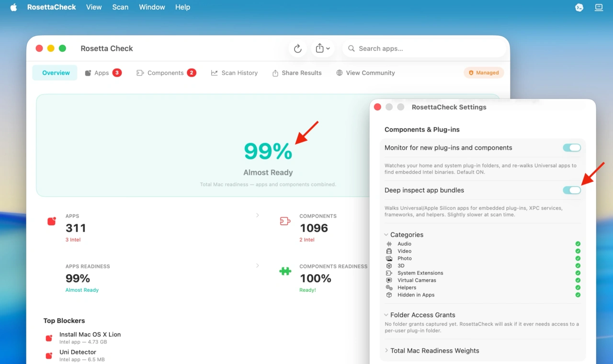Switch to the Apps tab
The height and width of the screenshot is (364, 613).
coord(103,73)
